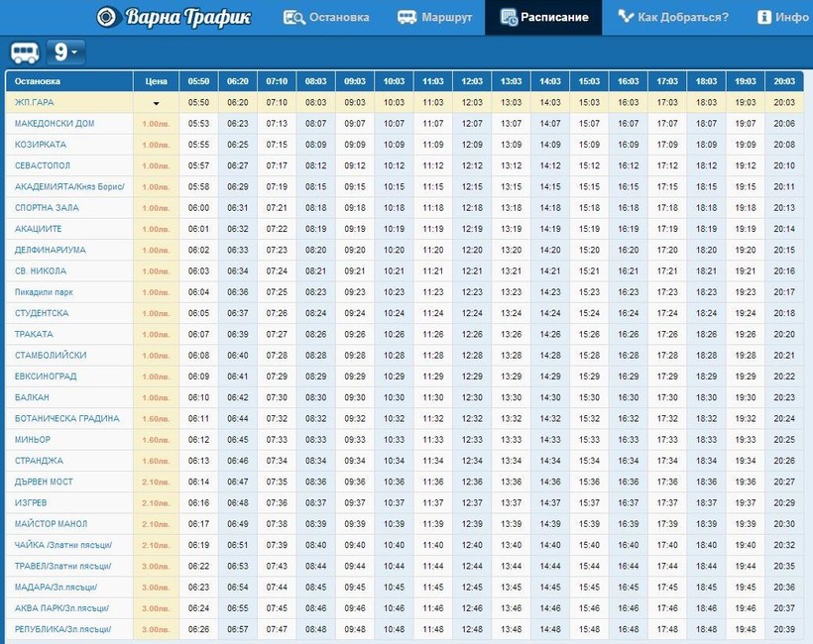
Task: Click the Цена column header
Action: pos(156,81)
